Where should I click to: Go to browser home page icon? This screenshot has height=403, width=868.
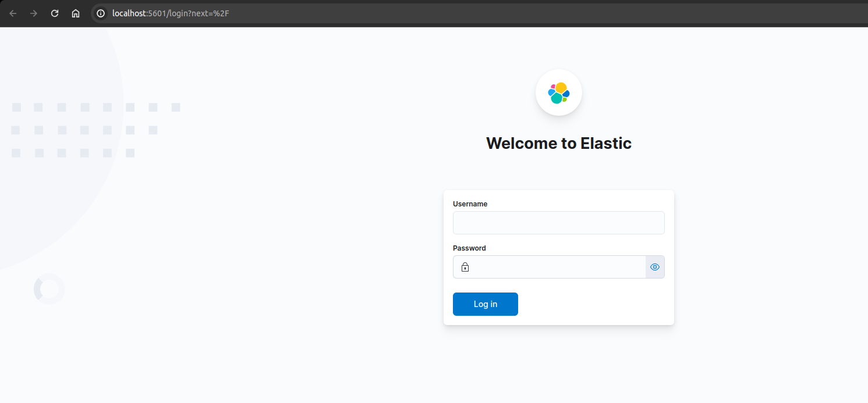point(76,13)
